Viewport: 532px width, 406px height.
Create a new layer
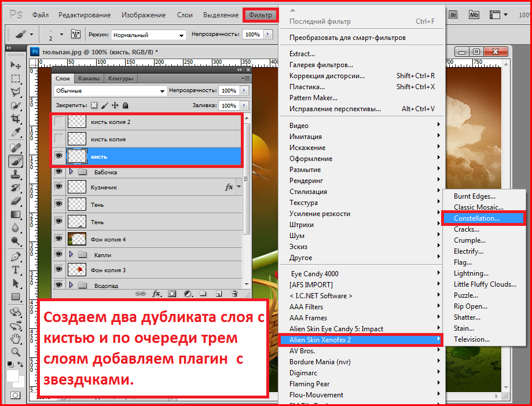(x=219, y=294)
